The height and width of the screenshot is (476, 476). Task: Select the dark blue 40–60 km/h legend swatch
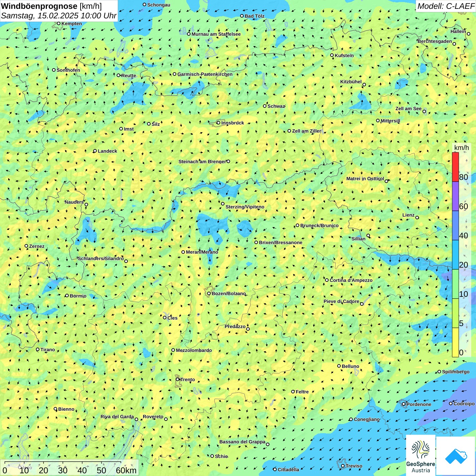coord(455,226)
